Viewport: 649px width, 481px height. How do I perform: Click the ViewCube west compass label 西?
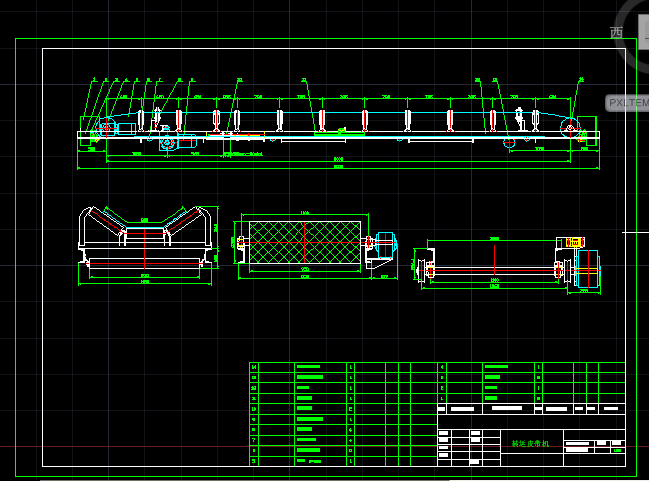(616, 32)
